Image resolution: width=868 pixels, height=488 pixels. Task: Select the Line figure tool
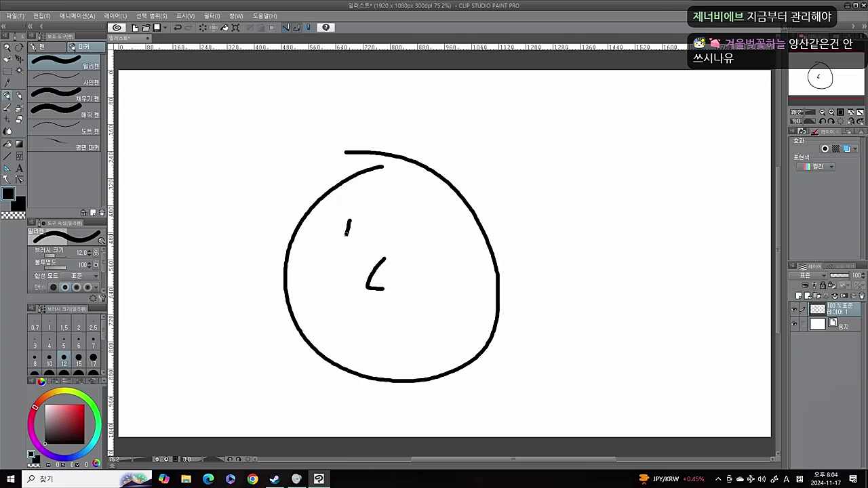pos(7,156)
